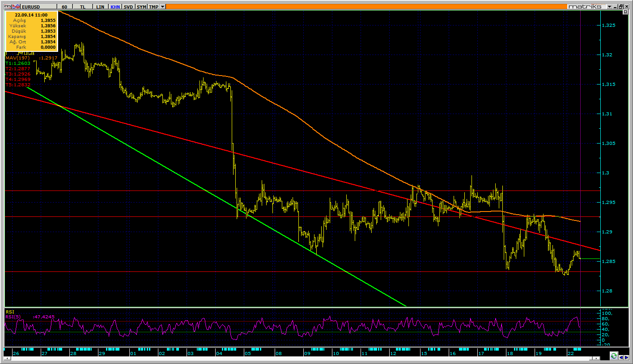Click the T2:1,2877 trend label

18,69
